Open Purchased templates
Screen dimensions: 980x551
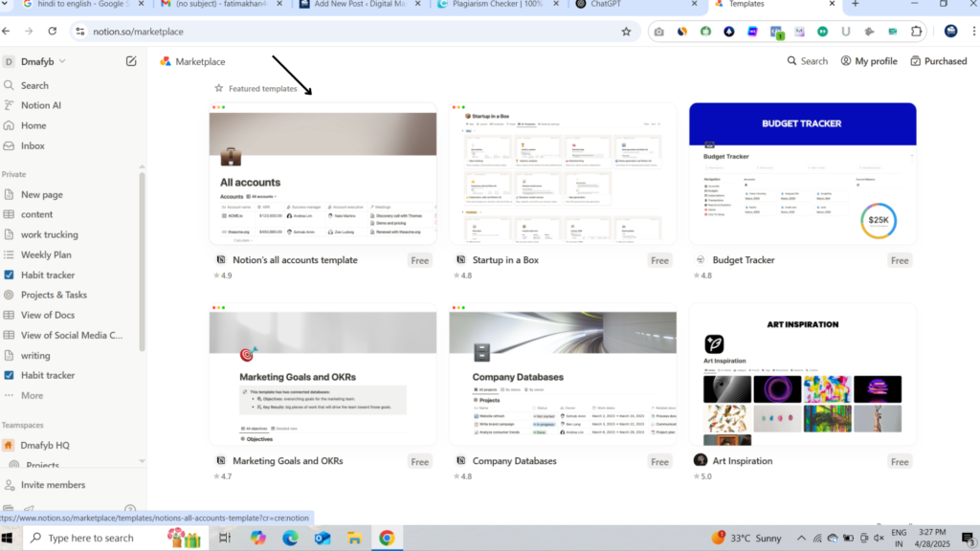pyautogui.click(x=938, y=61)
